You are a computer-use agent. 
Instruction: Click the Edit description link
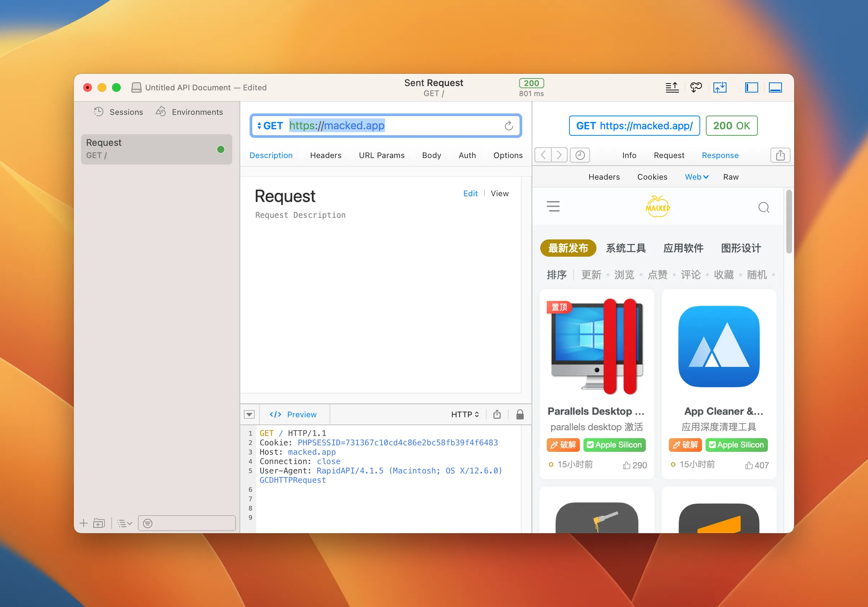470,193
